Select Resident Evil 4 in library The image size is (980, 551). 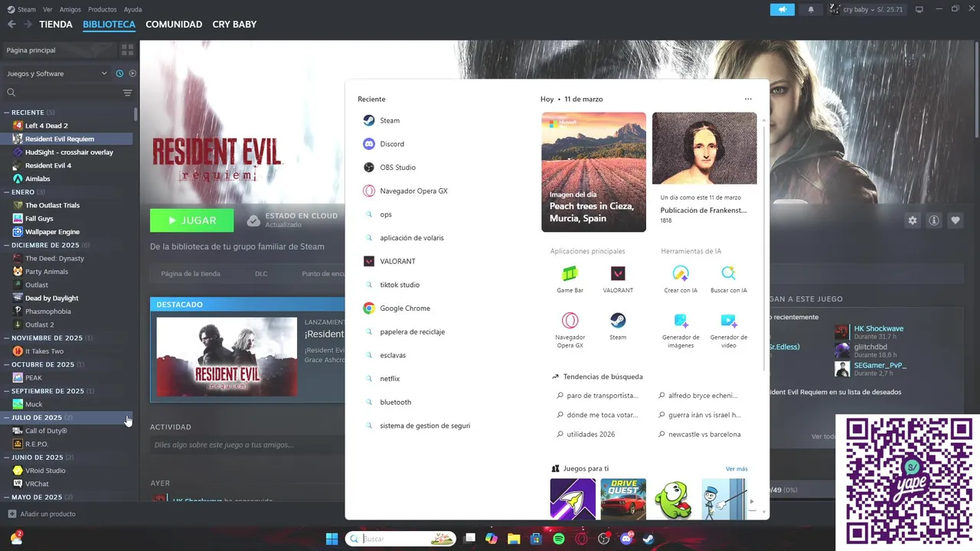pyautogui.click(x=48, y=165)
